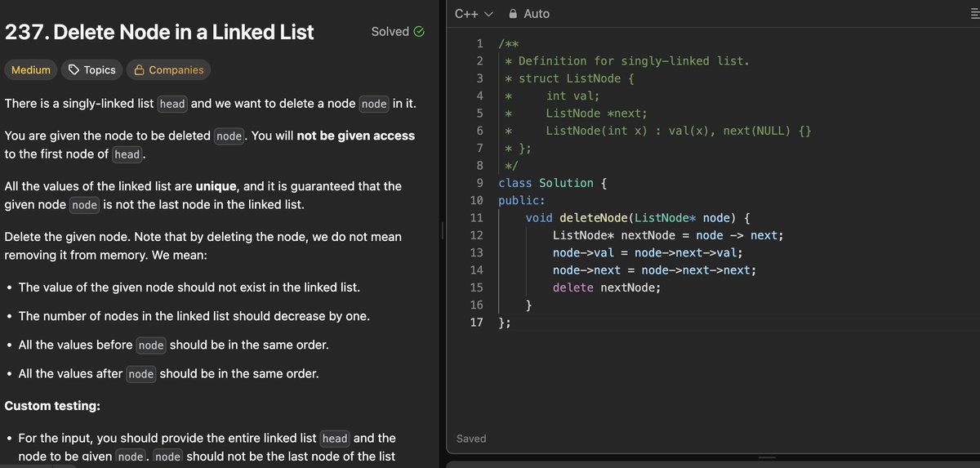
Task: Click line number 1 in the gutter
Action: click(x=479, y=43)
